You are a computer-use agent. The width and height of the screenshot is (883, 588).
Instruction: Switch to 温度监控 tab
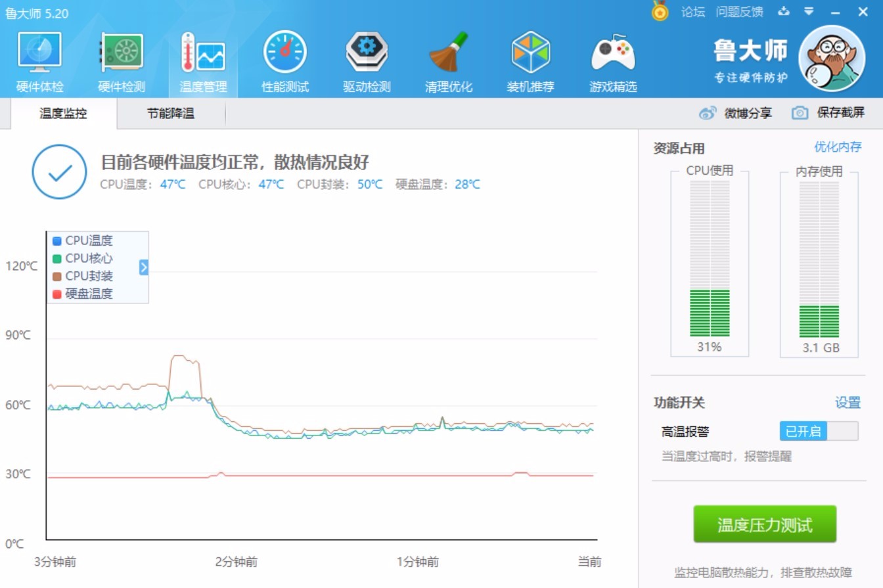point(63,113)
